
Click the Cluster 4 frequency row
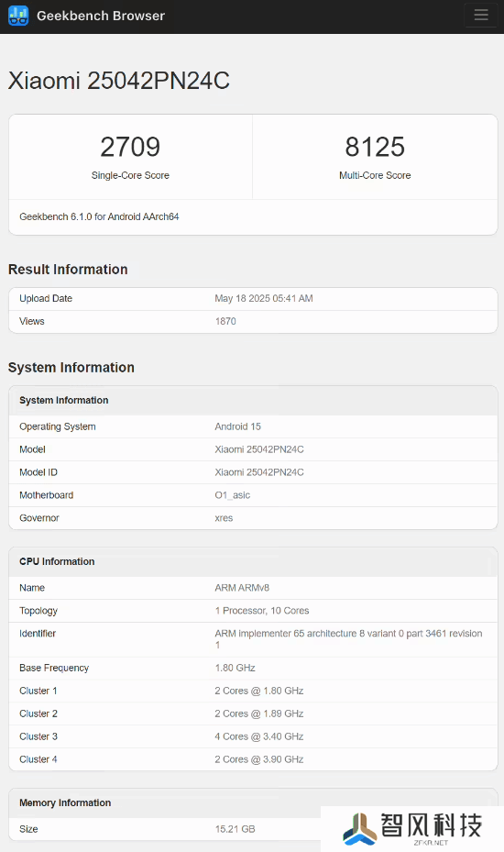tap(253, 759)
